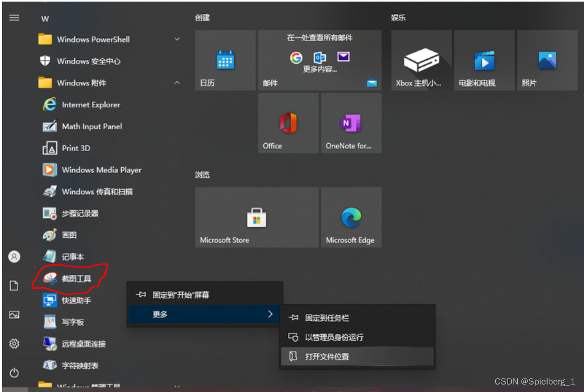Open the 日历 calendar tile
The height and width of the screenshot is (392, 584).
[225, 60]
